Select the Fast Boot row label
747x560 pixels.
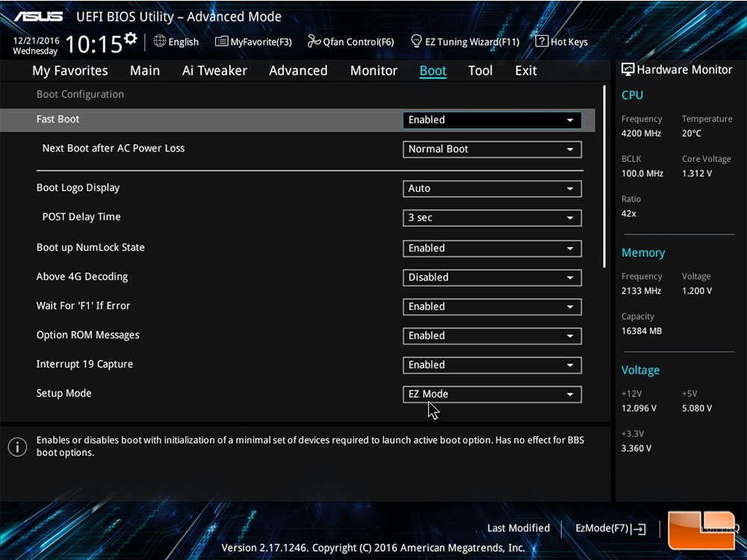tap(58, 119)
